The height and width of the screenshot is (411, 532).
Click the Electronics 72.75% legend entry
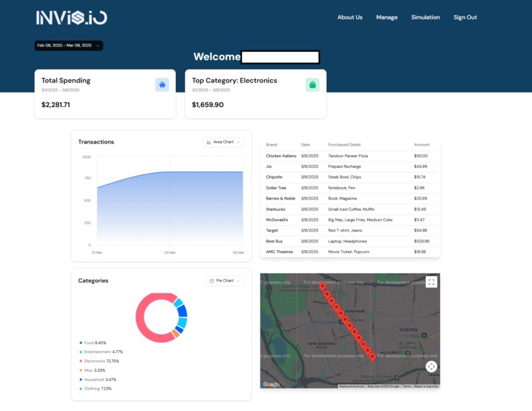coord(99,362)
